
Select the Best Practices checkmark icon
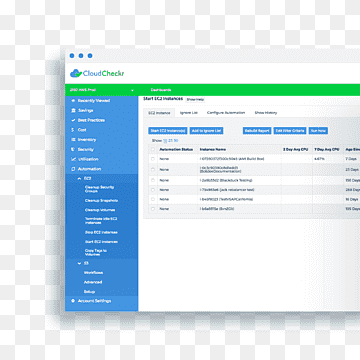point(73,120)
